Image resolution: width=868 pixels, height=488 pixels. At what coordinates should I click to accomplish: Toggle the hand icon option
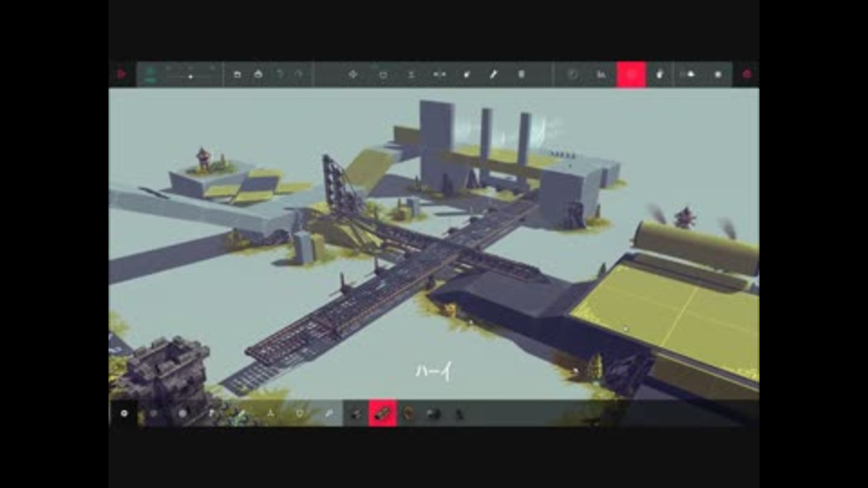coord(660,74)
